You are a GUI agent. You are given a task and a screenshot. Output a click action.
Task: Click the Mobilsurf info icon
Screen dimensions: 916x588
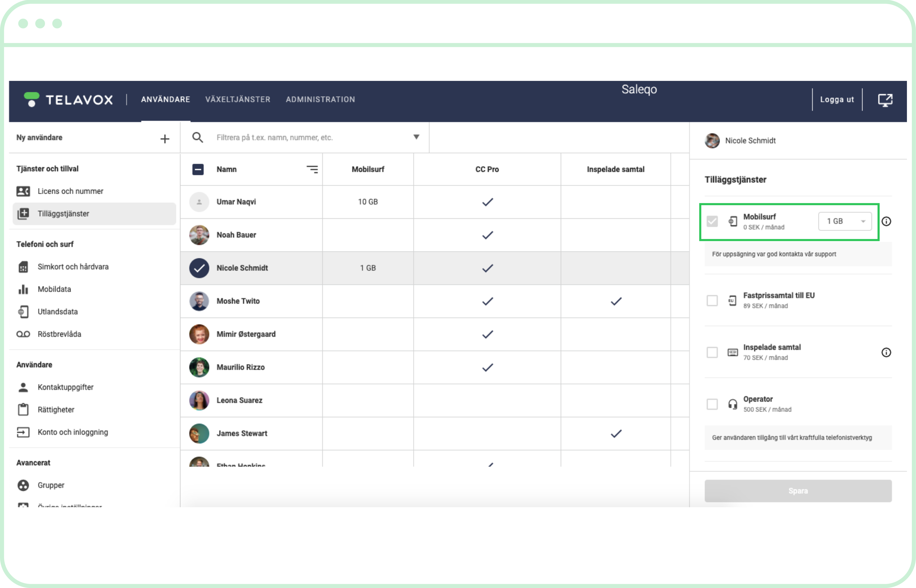tap(886, 221)
